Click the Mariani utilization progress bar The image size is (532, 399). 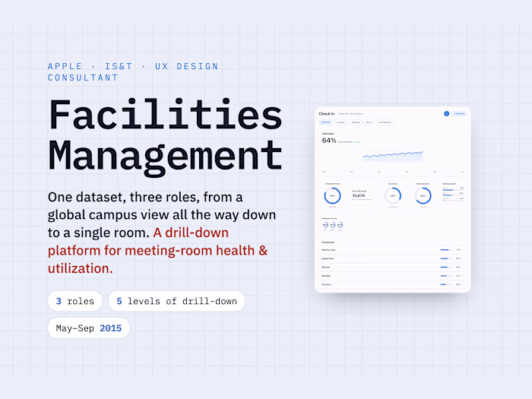click(x=447, y=268)
